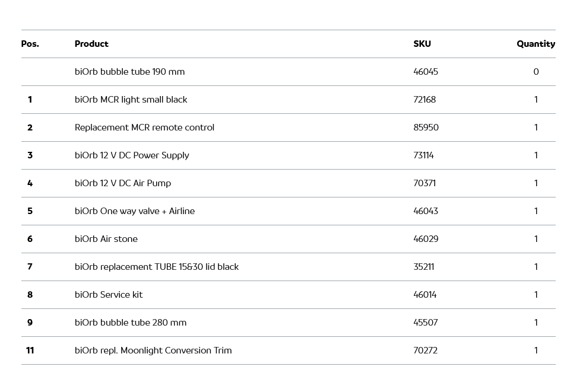Open the biOrb bubble tube 190 mm product
Viewport: 567px width, 392px height.
click(129, 72)
